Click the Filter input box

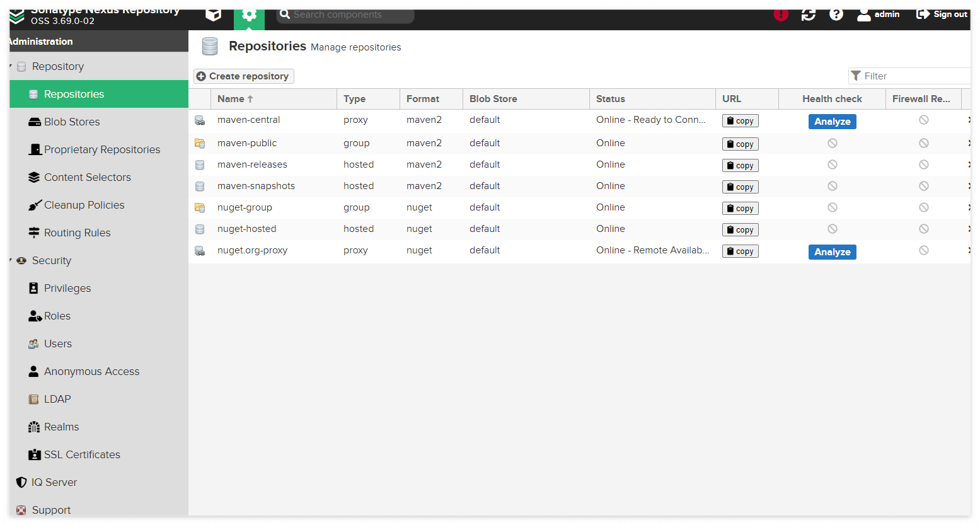coord(909,76)
